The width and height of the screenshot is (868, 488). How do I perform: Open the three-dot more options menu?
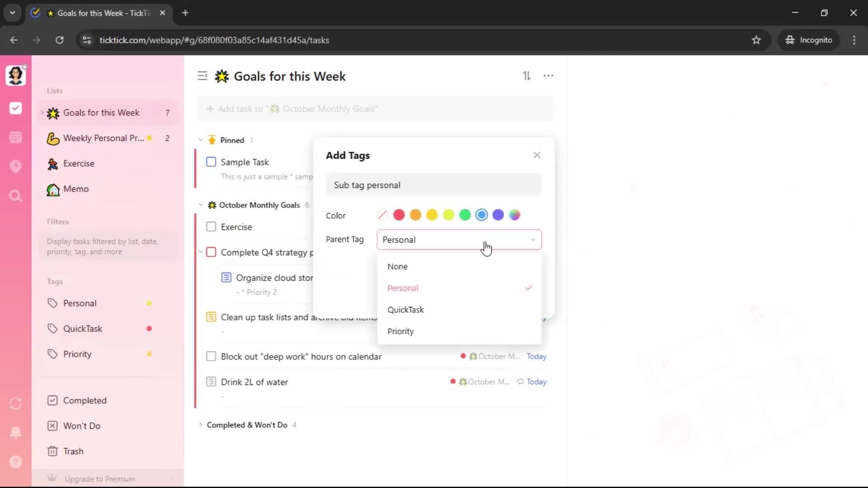tap(548, 76)
